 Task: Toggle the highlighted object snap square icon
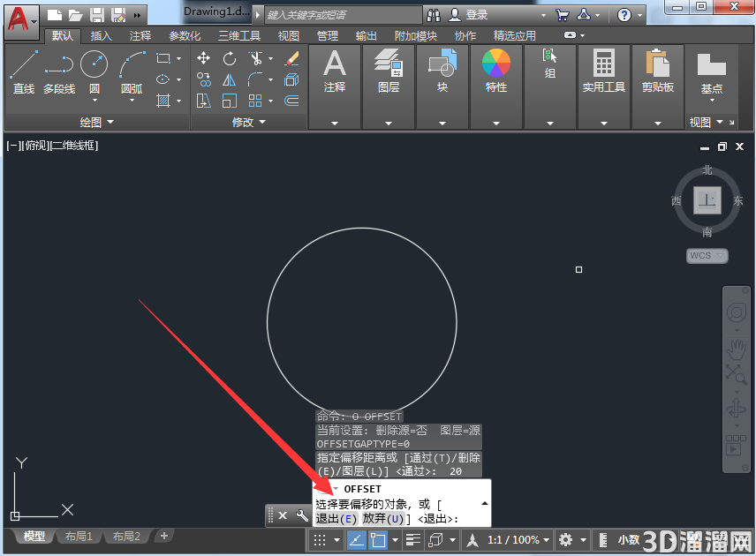(378, 540)
